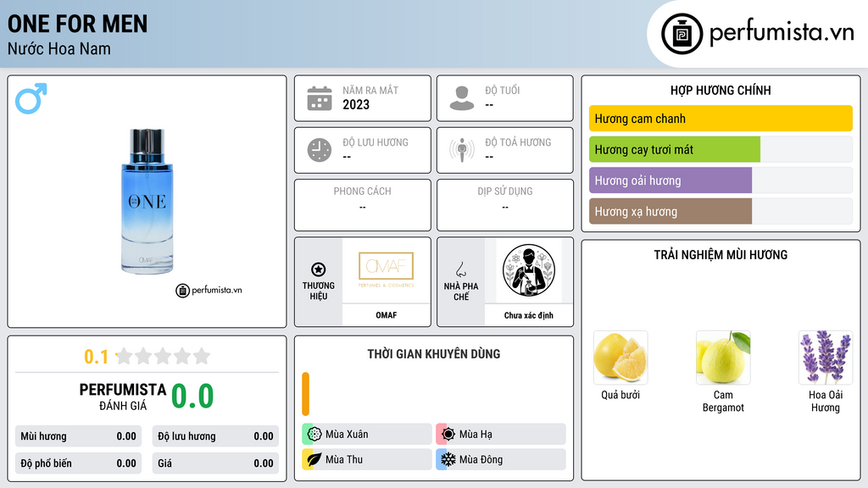868x488 pixels.
Task: Click the perfumer illustration image
Action: click(x=529, y=270)
